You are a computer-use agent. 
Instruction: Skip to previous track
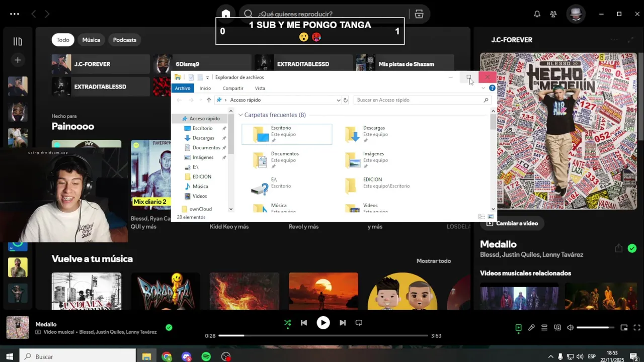304,323
